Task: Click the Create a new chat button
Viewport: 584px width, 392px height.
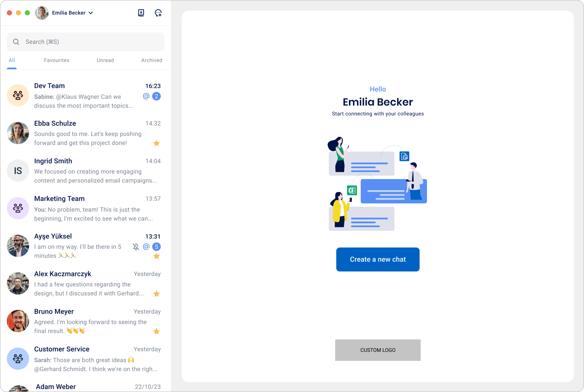Action: coord(378,260)
